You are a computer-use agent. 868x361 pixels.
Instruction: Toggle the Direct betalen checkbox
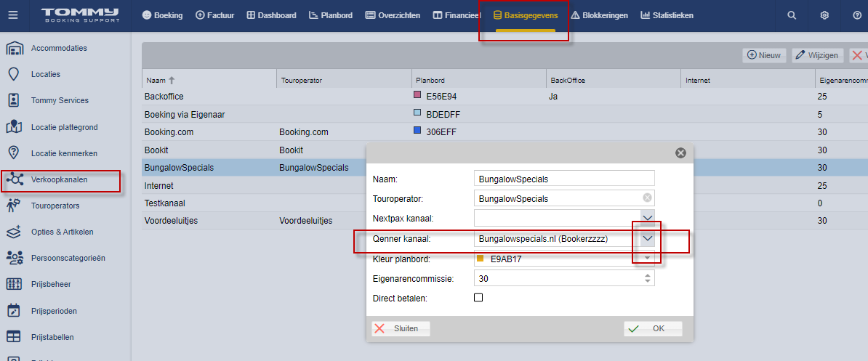pos(478,297)
